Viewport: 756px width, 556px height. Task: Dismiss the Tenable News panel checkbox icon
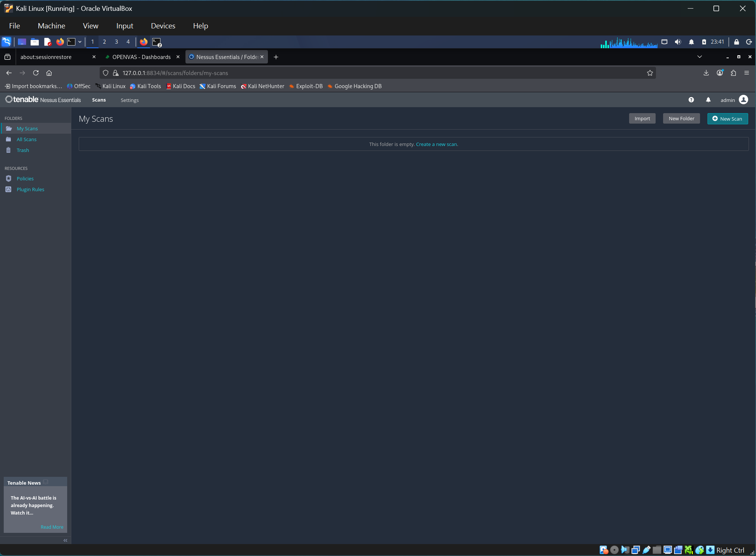pos(46,482)
